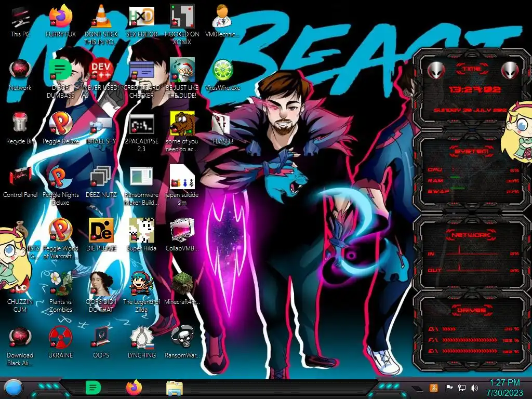
Task: Click the NETWORK widget header
Action: pyautogui.click(x=471, y=234)
